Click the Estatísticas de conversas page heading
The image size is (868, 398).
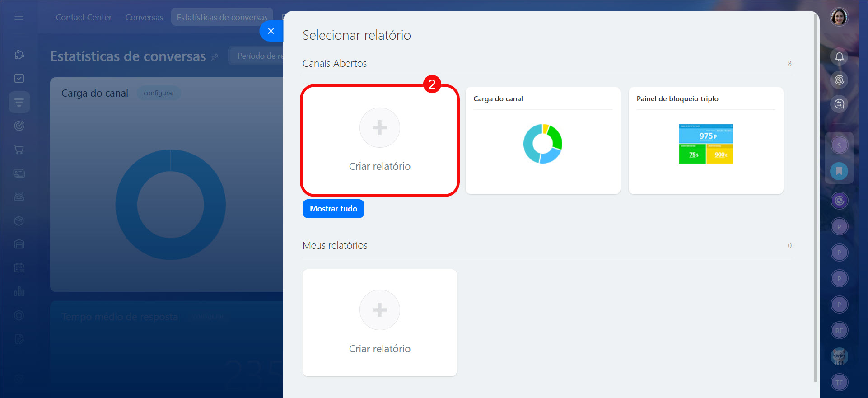point(128,56)
